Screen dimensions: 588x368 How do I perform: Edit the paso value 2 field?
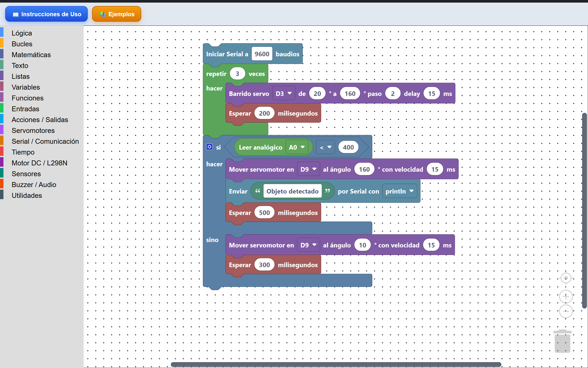pyautogui.click(x=393, y=94)
